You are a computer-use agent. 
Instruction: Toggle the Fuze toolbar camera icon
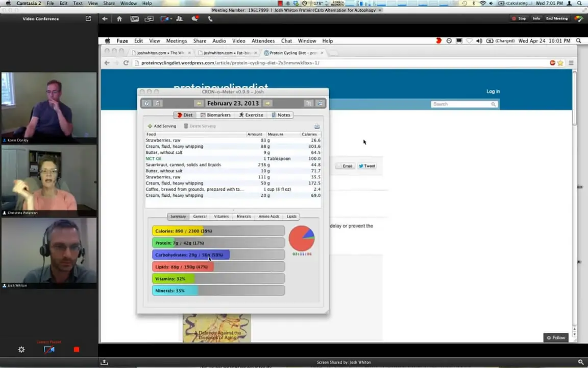(x=164, y=19)
